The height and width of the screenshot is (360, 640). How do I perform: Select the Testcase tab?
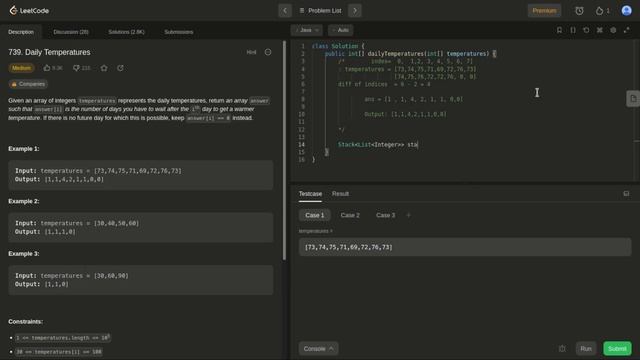tap(310, 194)
